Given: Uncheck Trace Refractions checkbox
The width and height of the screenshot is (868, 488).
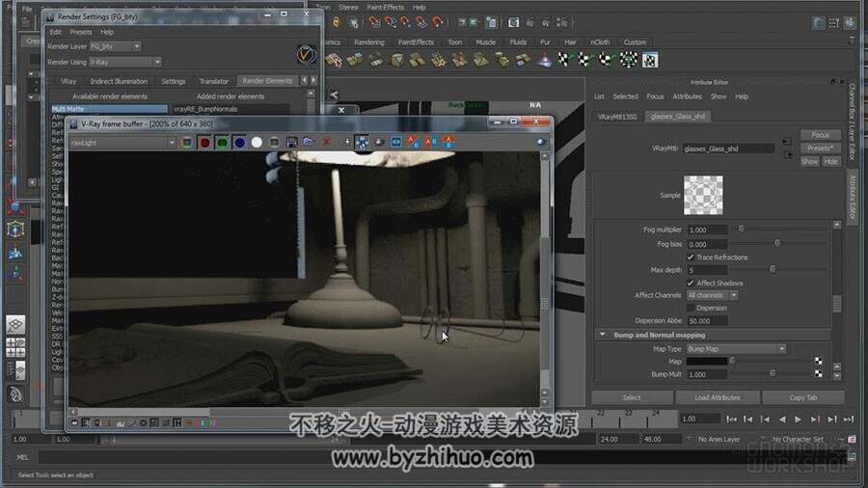Looking at the screenshot, I should click(691, 258).
